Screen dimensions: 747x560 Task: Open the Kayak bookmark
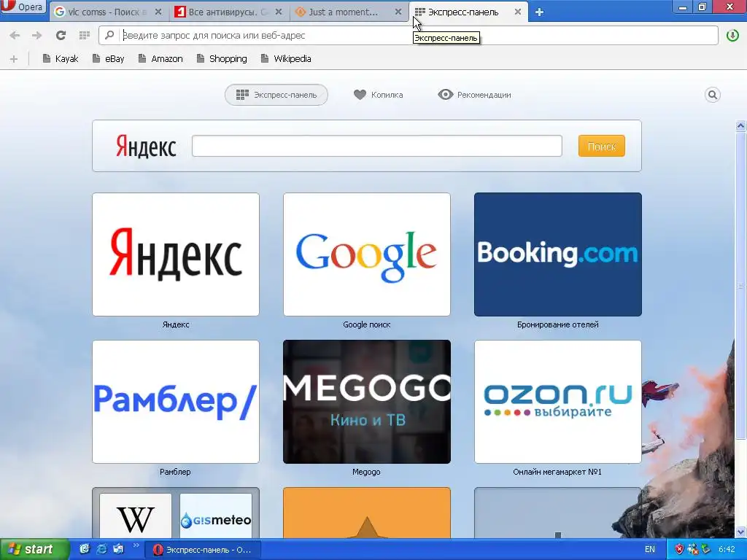(60, 58)
